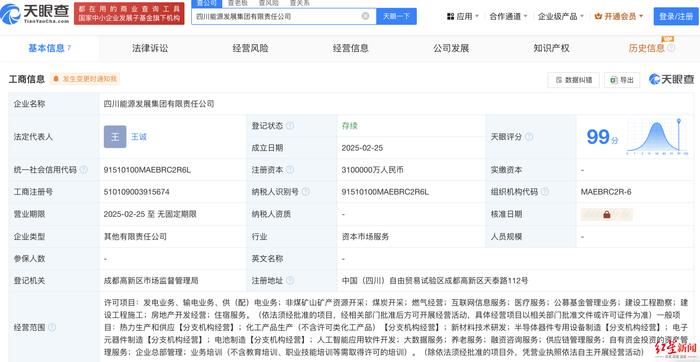Click the registration number 510109003915674
The image size is (700, 362).
137,192
